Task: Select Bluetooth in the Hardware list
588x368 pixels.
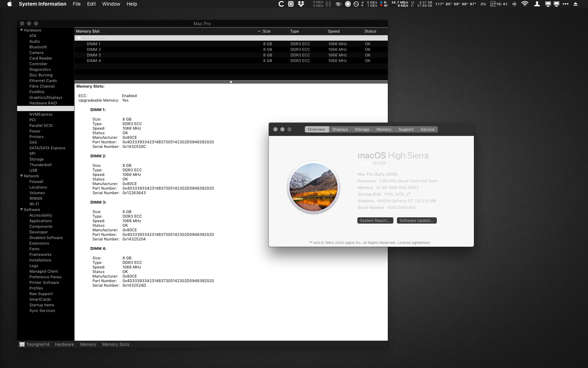Action: click(38, 47)
